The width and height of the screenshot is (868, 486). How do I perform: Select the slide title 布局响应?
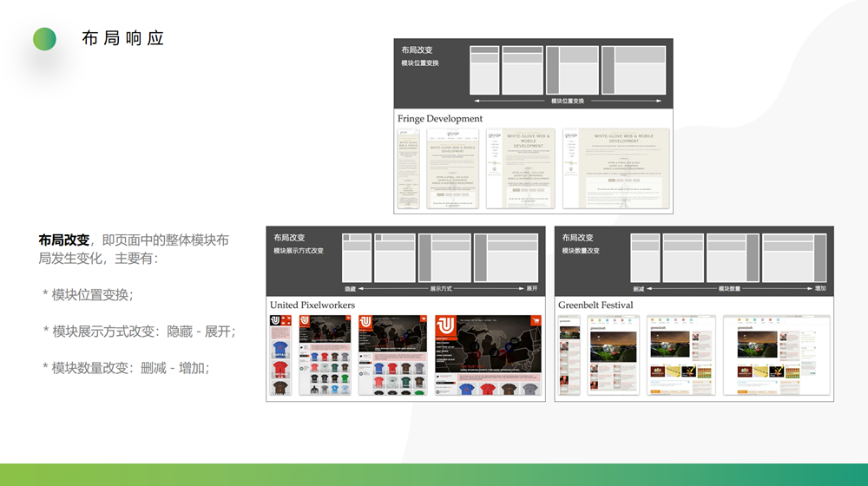click(x=122, y=39)
